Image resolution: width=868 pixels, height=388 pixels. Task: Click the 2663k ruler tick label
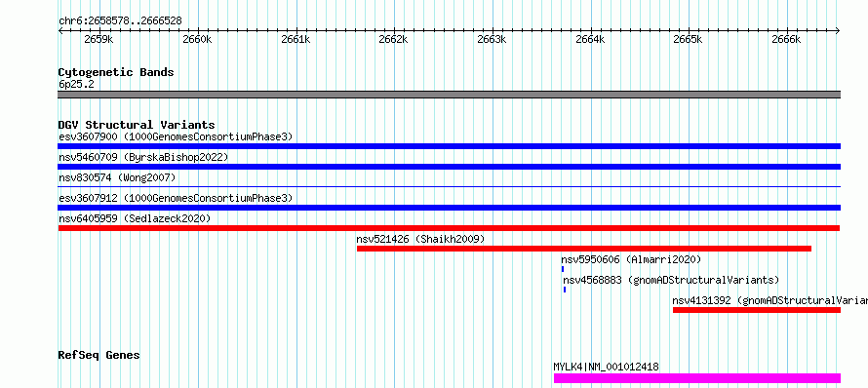pos(493,40)
